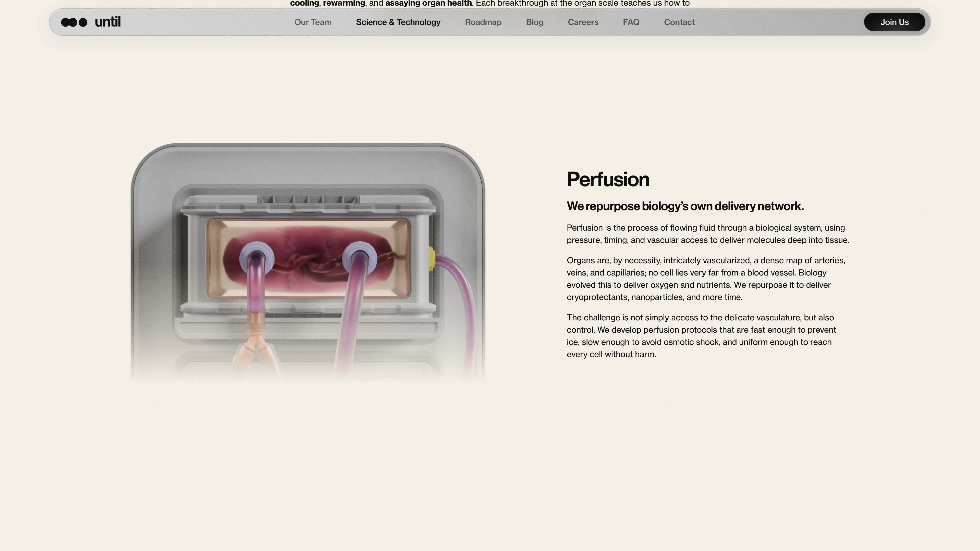Navigate to Careers
This screenshot has width=980, height=551.
coord(583,22)
